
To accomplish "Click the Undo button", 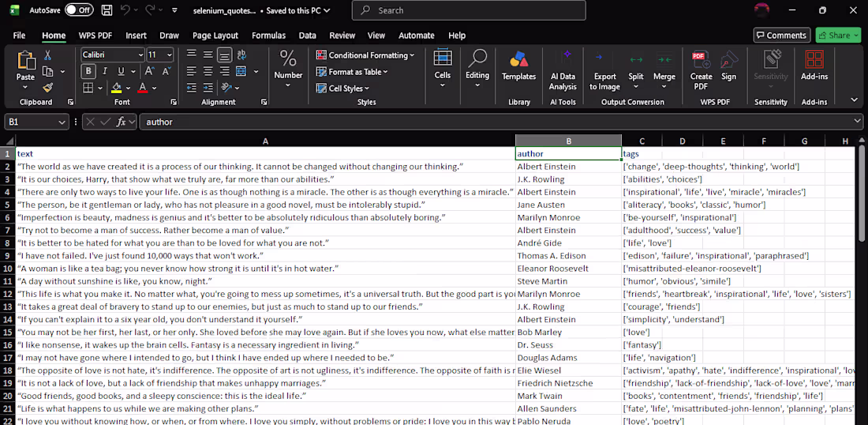I will (x=125, y=10).
